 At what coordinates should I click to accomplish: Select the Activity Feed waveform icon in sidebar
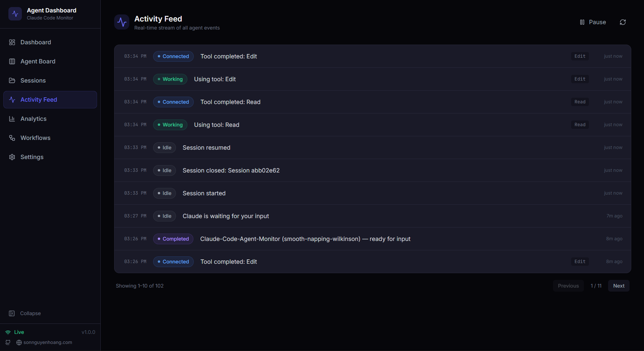tap(12, 100)
